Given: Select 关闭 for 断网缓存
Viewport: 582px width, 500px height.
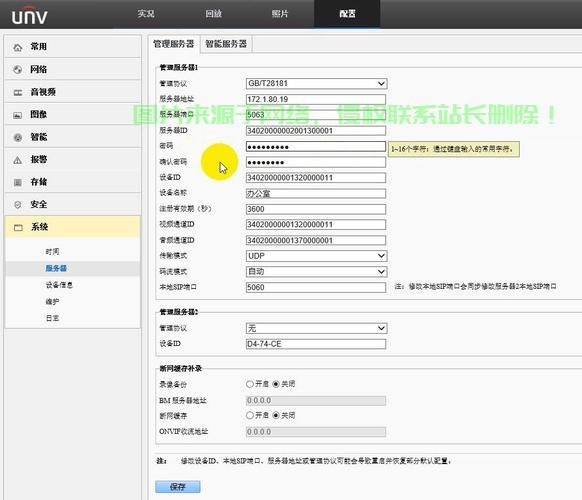Looking at the screenshot, I should point(276,415).
